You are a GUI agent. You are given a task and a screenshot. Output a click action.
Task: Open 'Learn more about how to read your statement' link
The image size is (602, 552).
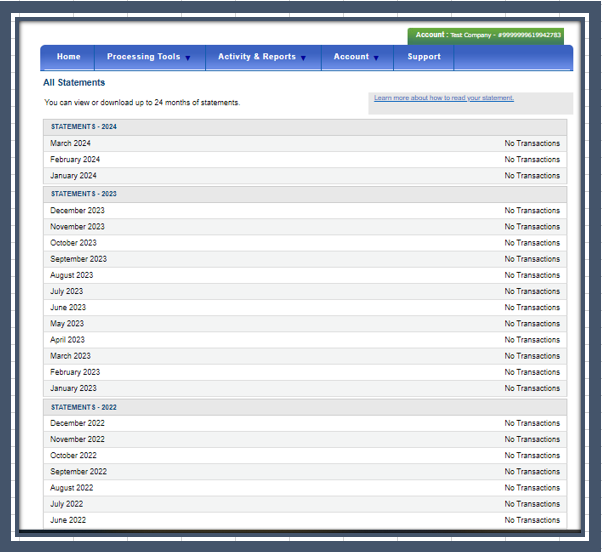[444, 98]
